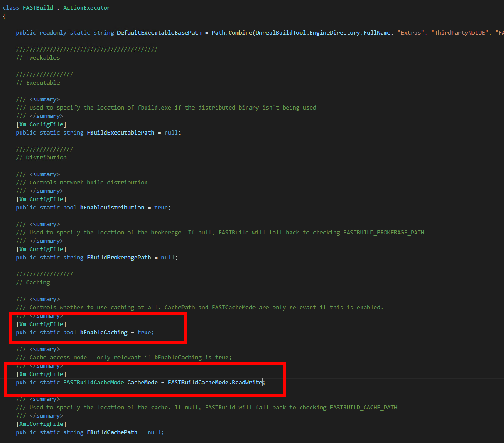This screenshot has width=504, height=443.
Task: Click the FASTBUILD_BROKERAGE_PATH comment text
Action: 384,232
